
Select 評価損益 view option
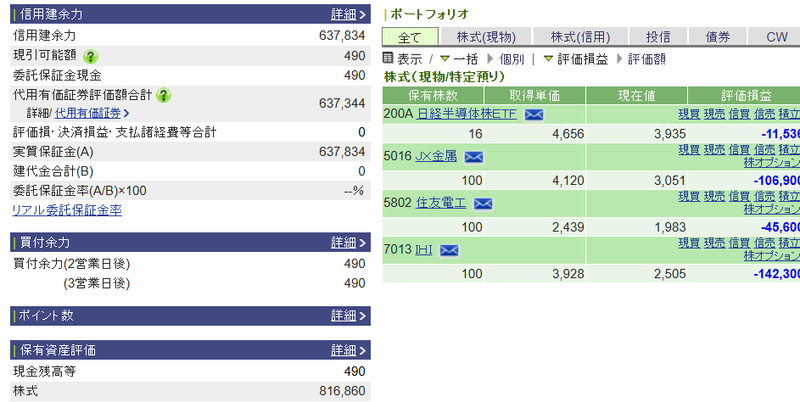[x=582, y=59]
